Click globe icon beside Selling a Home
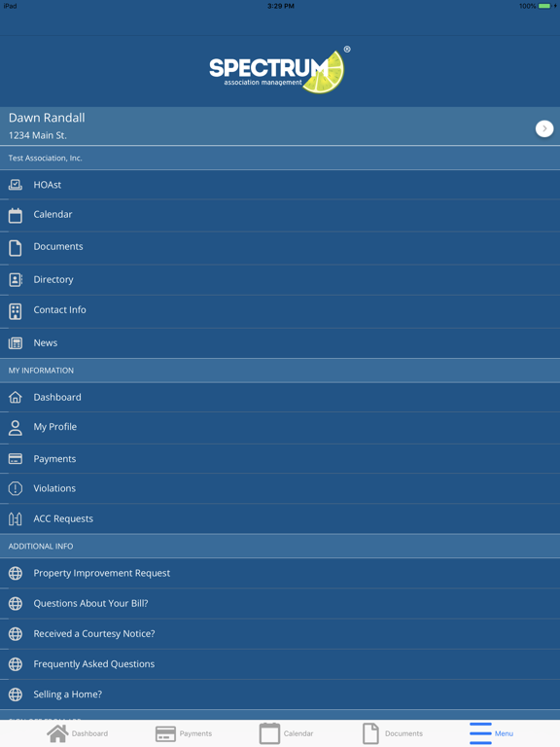The height and width of the screenshot is (747, 560). coord(16,694)
